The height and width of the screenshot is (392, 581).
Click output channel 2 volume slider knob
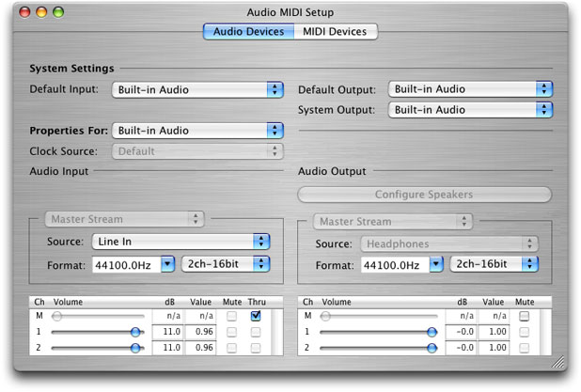[432, 348]
